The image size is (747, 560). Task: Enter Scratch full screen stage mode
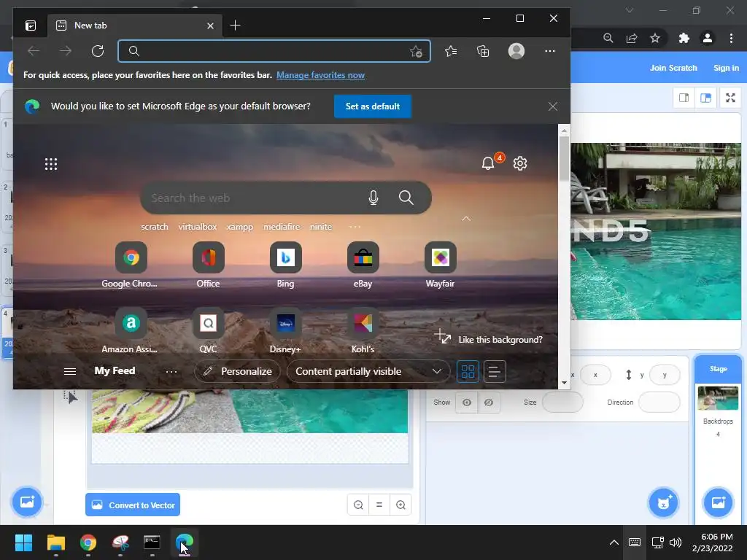(x=730, y=98)
